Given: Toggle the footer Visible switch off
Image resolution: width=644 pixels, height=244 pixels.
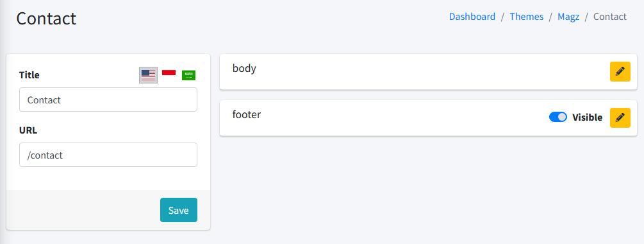Looking at the screenshot, I should [x=557, y=118].
